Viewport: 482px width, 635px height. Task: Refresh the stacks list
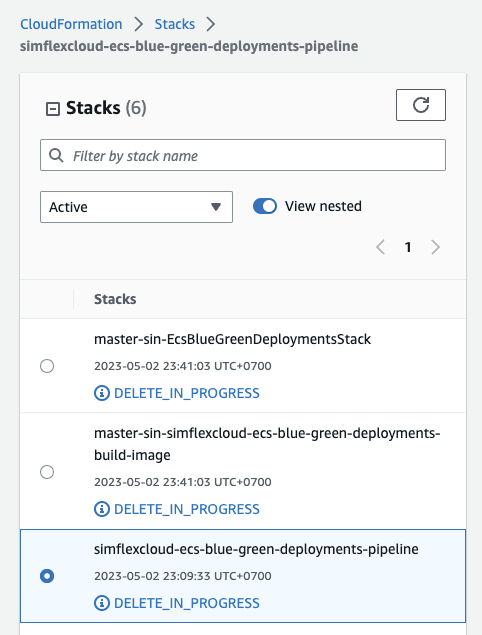coord(420,105)
